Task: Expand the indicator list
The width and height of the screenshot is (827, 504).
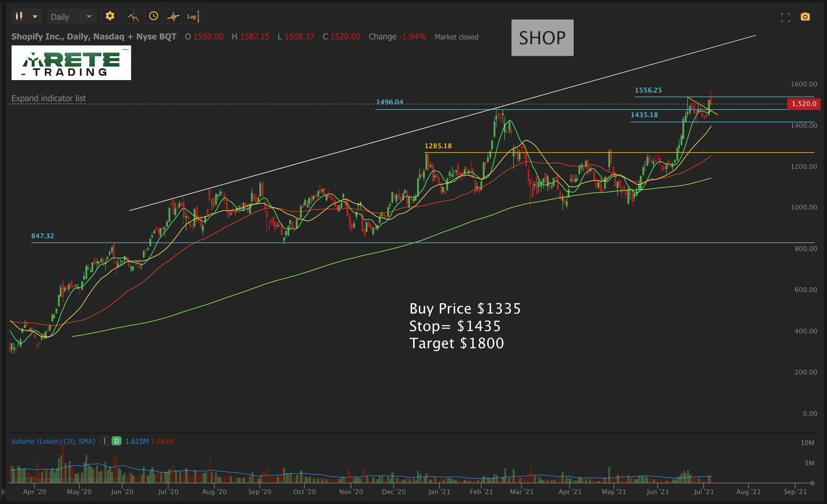Action: click(49, 98)
